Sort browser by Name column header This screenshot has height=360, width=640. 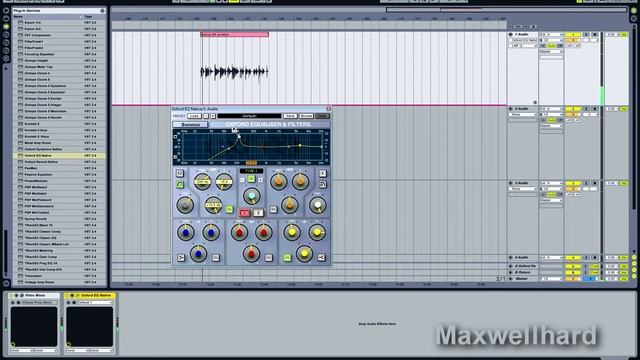(47, 17)
